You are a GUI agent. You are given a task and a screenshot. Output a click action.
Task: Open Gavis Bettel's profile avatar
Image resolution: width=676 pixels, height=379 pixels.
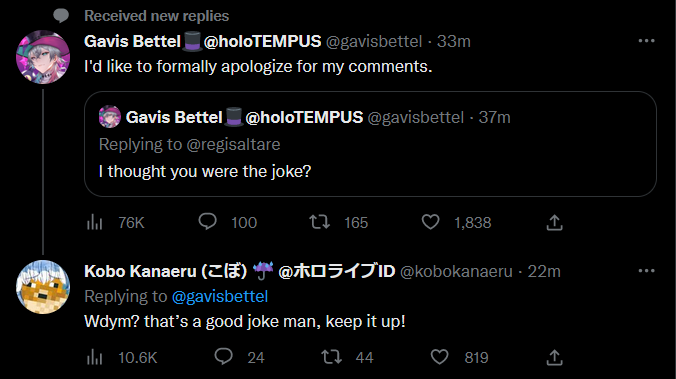pos(43,56)
